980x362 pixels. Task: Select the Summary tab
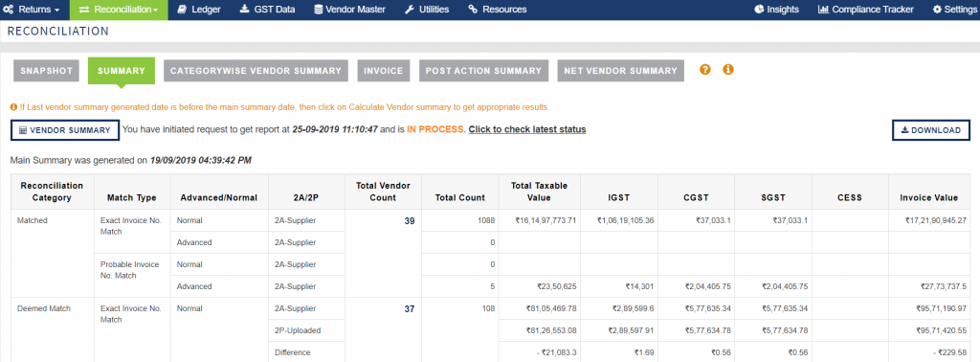[x=122, y=71]
